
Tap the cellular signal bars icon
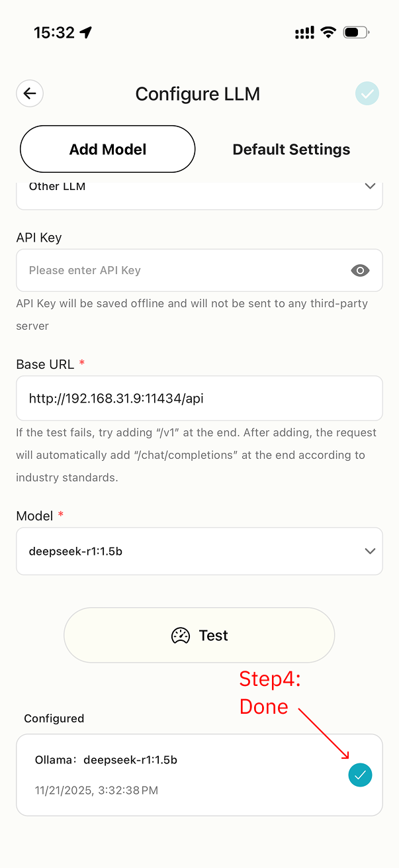[x=304, y=32]
